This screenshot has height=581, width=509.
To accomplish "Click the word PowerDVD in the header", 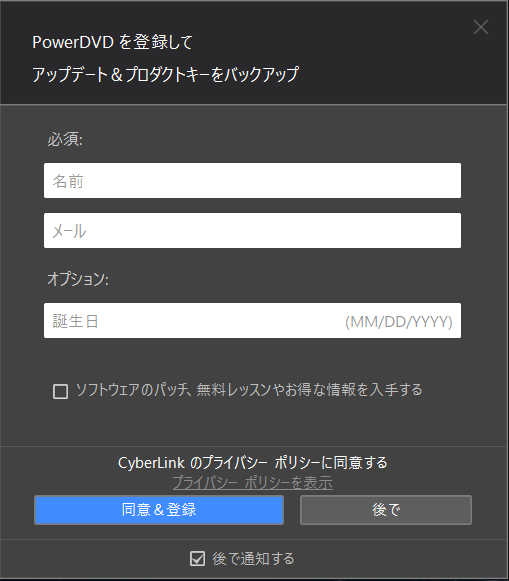I will pos(73,42).
